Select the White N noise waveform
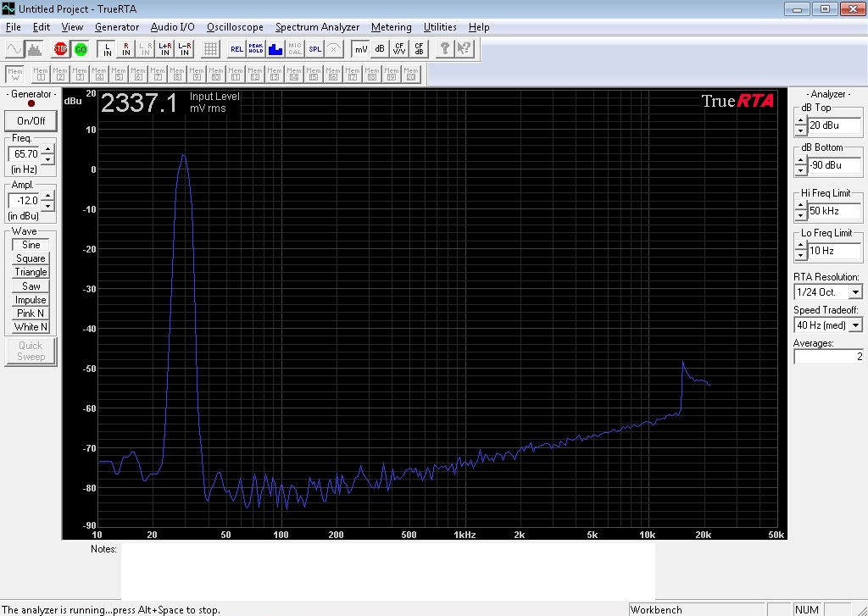 pyautogui.click(x=31, y=327)
